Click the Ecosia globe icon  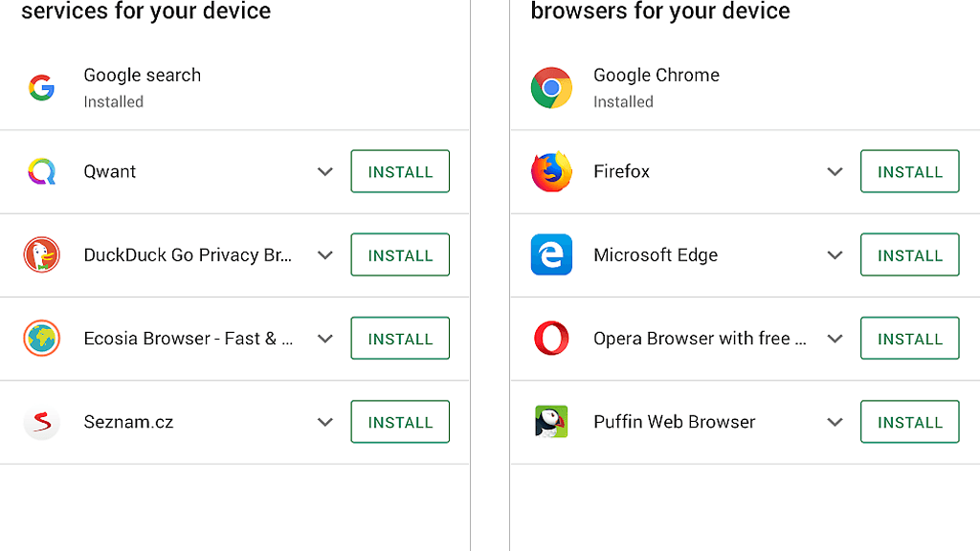(x=41, y=339)
